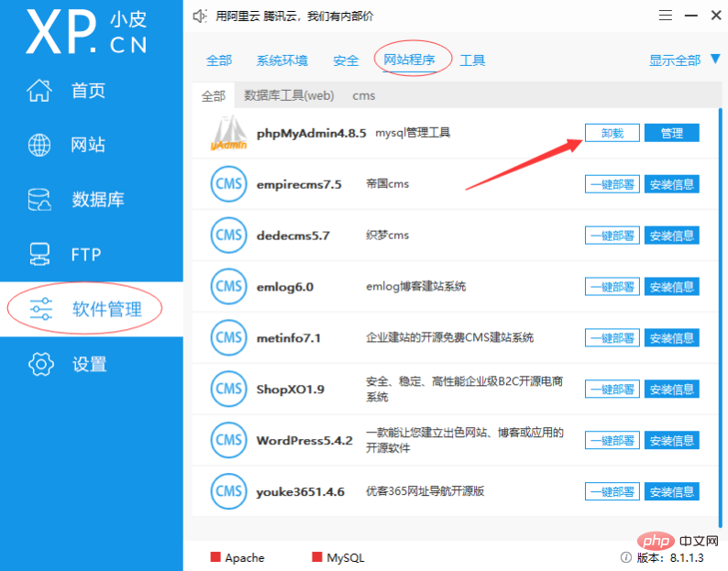Click the speaker announcement icon
The width and height of the screenshot is (728, 571).
pyautogui.click(x=201, y=16)
